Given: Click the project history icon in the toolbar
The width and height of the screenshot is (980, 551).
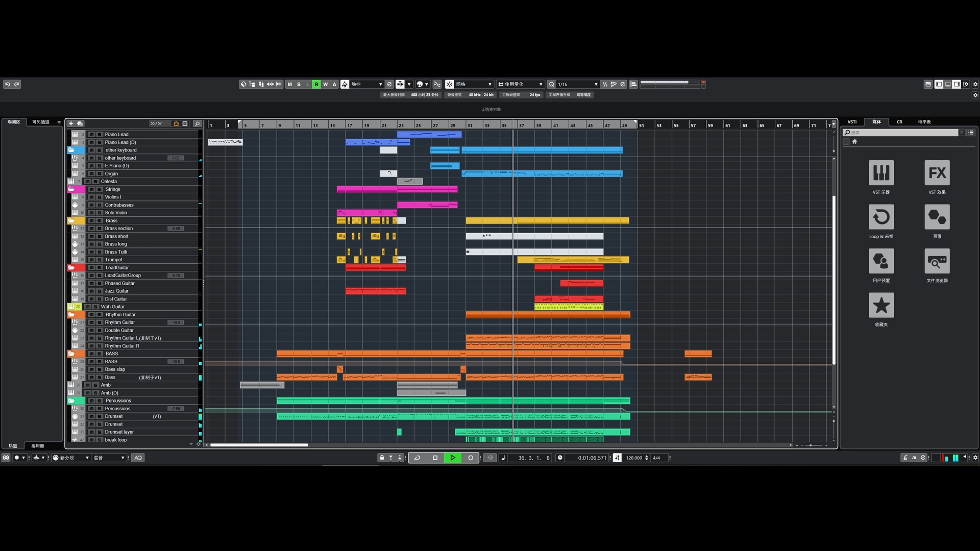Looking at the screenshot, I should click(243, 84).
